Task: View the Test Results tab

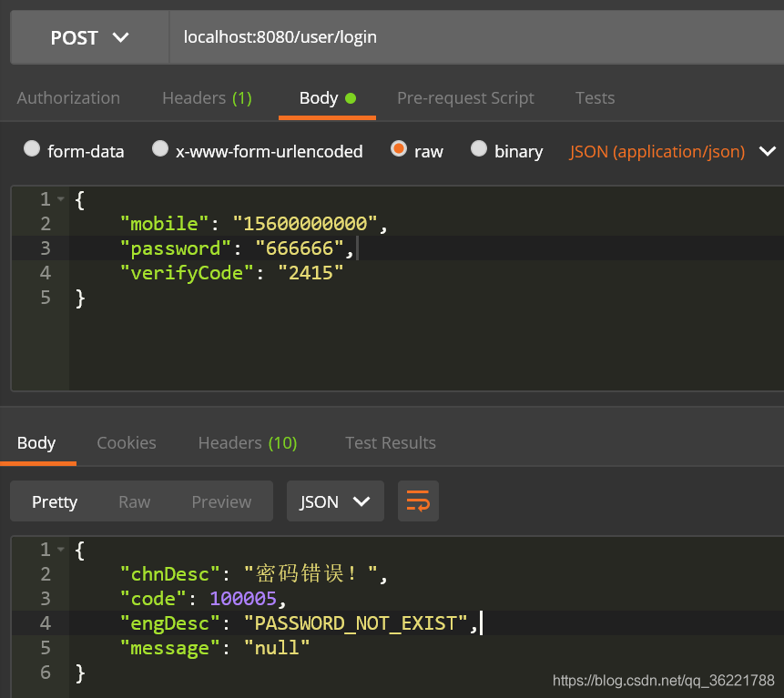Action: click(391, 442)
